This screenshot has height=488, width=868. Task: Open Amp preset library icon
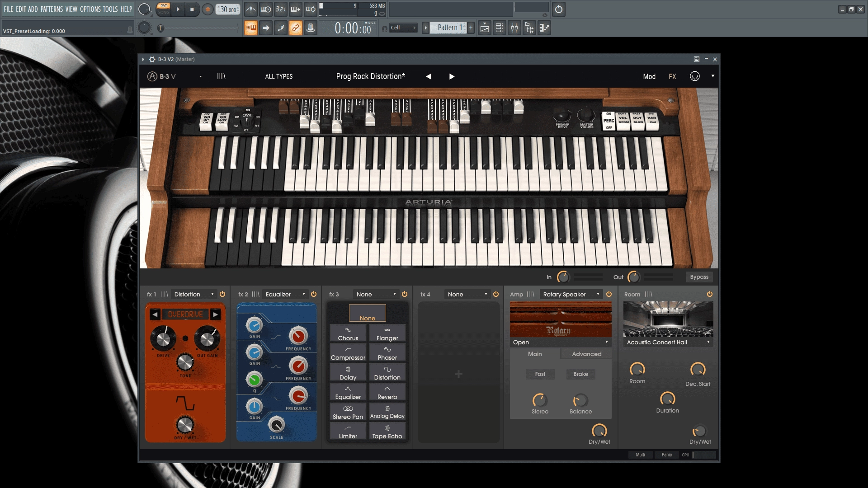(530, 294)
